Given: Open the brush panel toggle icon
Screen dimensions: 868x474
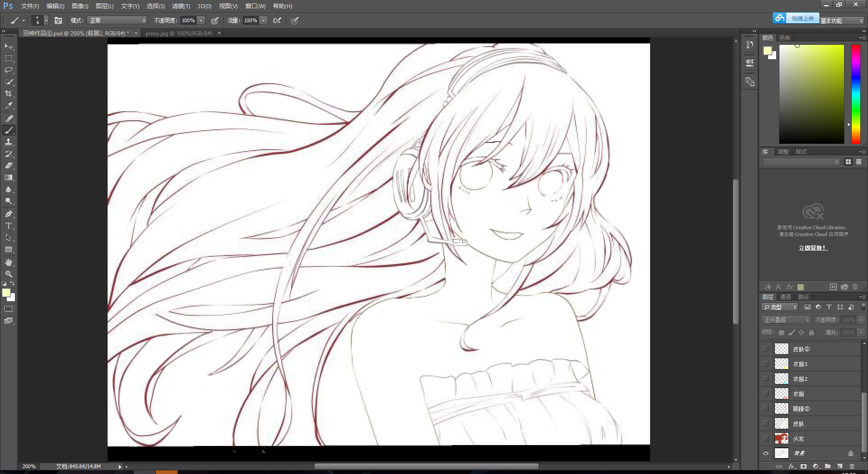Looking at the screenshot, I should point(58,20).
